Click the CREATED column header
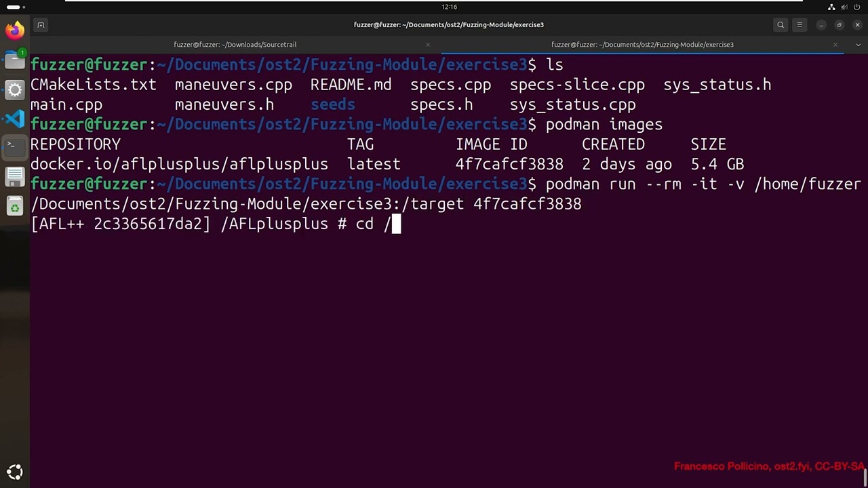The image size is (868, 488). (613, 144)
